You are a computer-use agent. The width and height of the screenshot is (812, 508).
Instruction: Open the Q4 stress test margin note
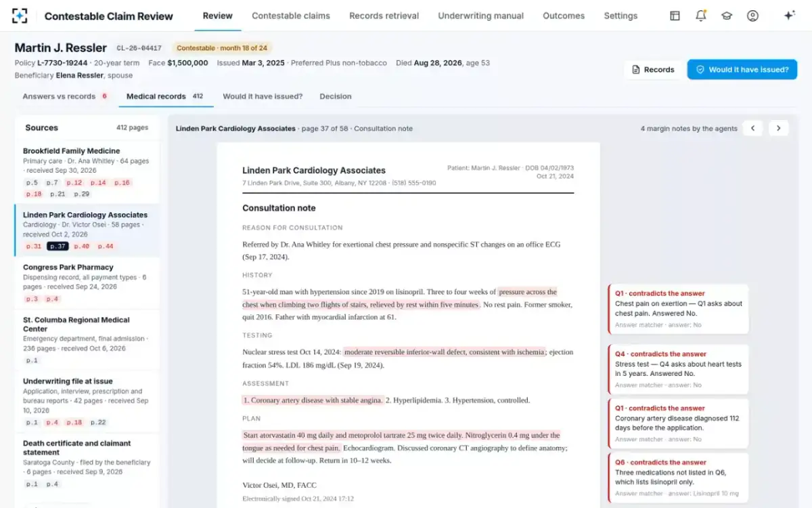click(x=679, y=369)
